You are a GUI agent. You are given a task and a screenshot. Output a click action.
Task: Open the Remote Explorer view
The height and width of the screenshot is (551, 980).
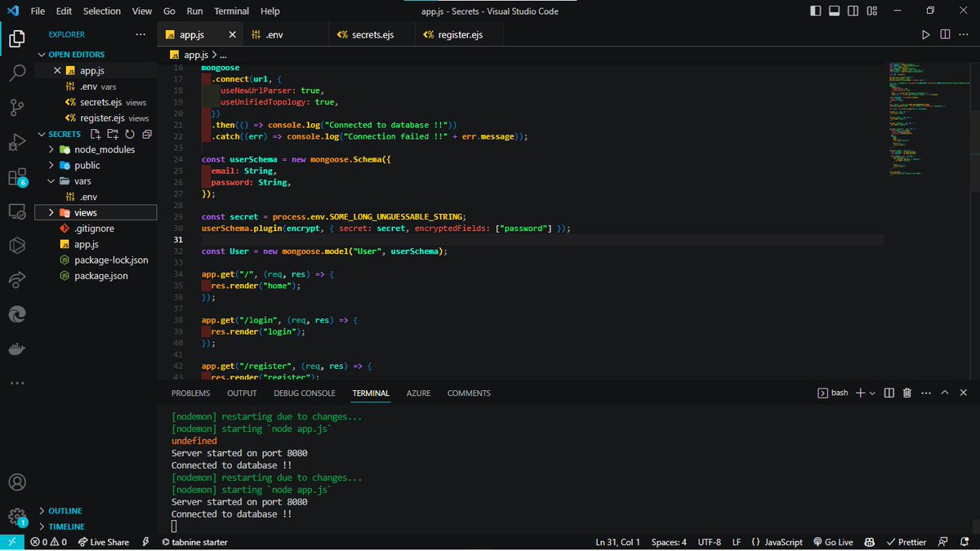coord(17,211)
